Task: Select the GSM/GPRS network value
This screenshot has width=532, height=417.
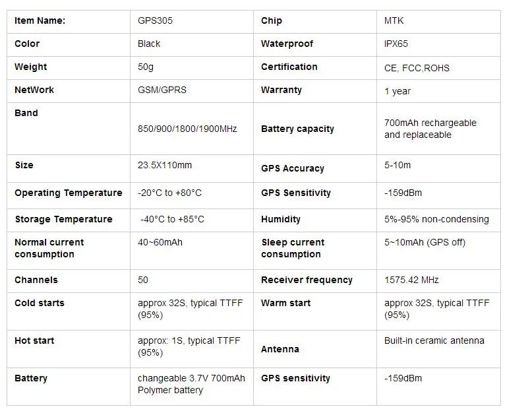Action: click(162, 90)
